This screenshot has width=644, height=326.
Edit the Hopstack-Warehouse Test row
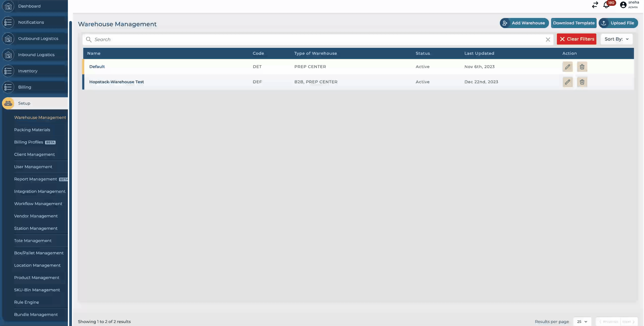pyautogui.click(x=567, y=82)
